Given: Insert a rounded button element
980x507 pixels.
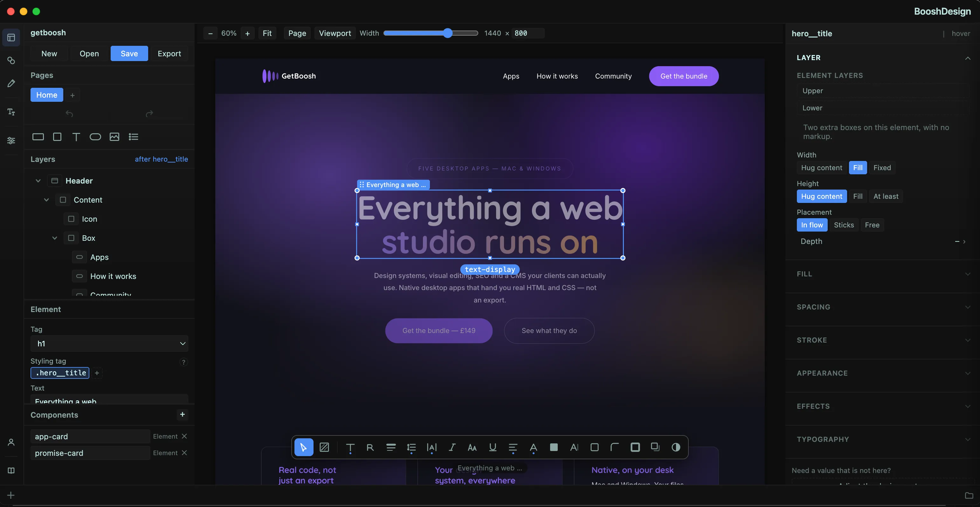Looking at the screenshot, I should (x=95, y=137).
